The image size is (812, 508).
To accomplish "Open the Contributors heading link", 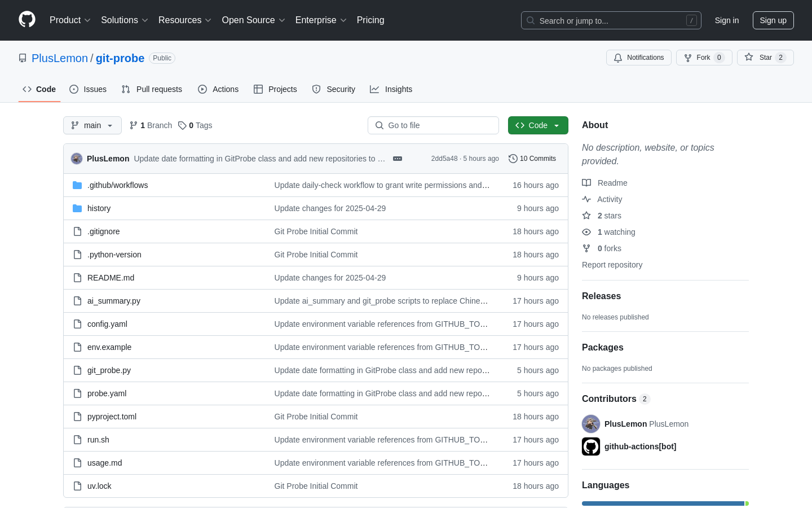I will click(x=616, y=399).
